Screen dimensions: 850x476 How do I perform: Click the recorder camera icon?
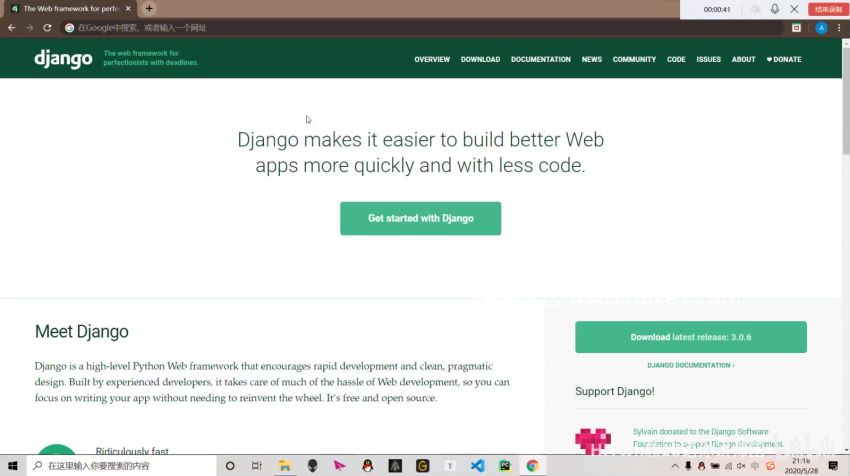click(756, 9)
